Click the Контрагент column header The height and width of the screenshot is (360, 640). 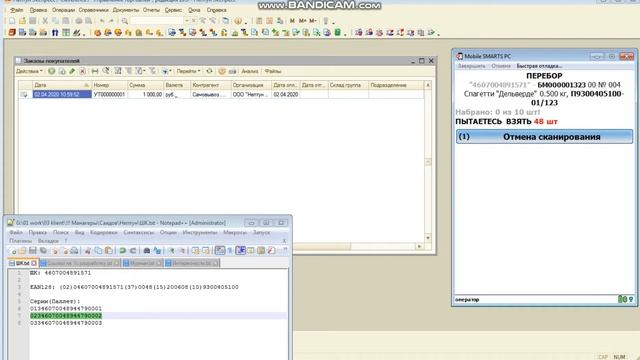[210, 85]
